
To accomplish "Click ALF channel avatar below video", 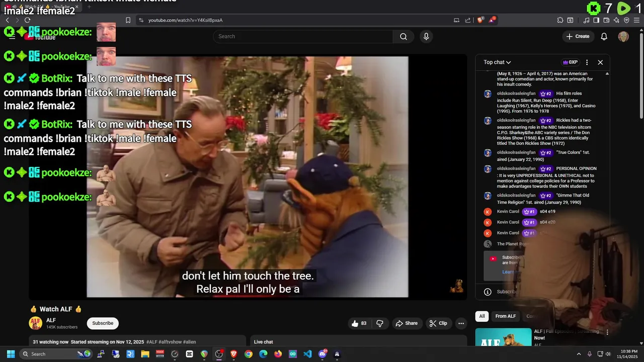I will click(x=36, y=323).
